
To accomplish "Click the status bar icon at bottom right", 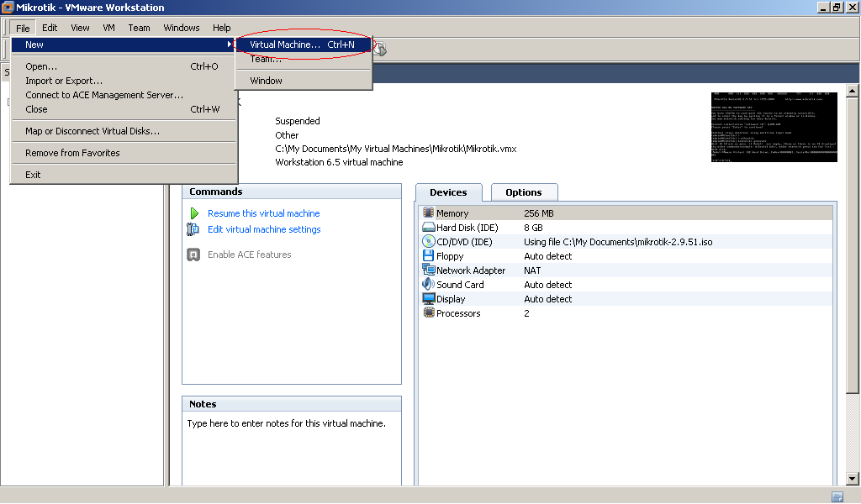I will (837, 497).
